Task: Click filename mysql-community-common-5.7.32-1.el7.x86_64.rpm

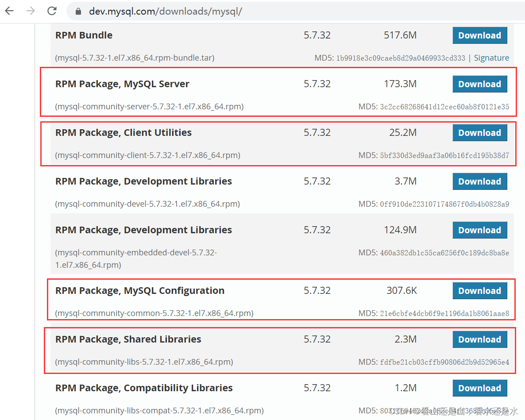Action: (154, 313)
